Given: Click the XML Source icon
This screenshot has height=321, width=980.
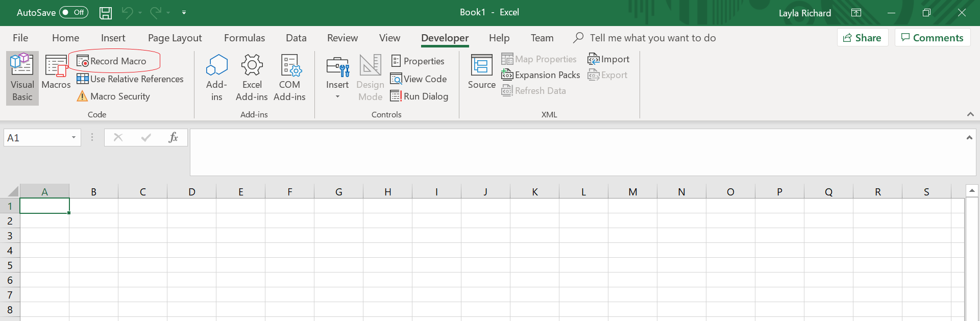Looking at the screenshot, I should [x=481, y=72].
